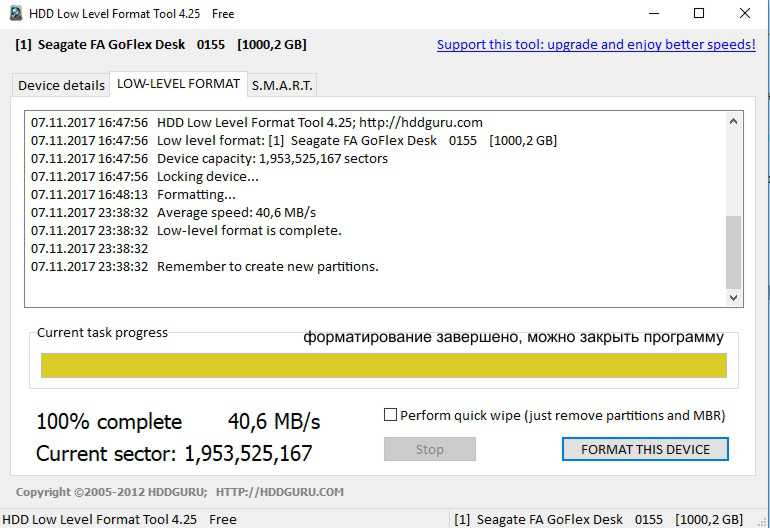Click the HDD Low Level Format Tool app icon

16,13
